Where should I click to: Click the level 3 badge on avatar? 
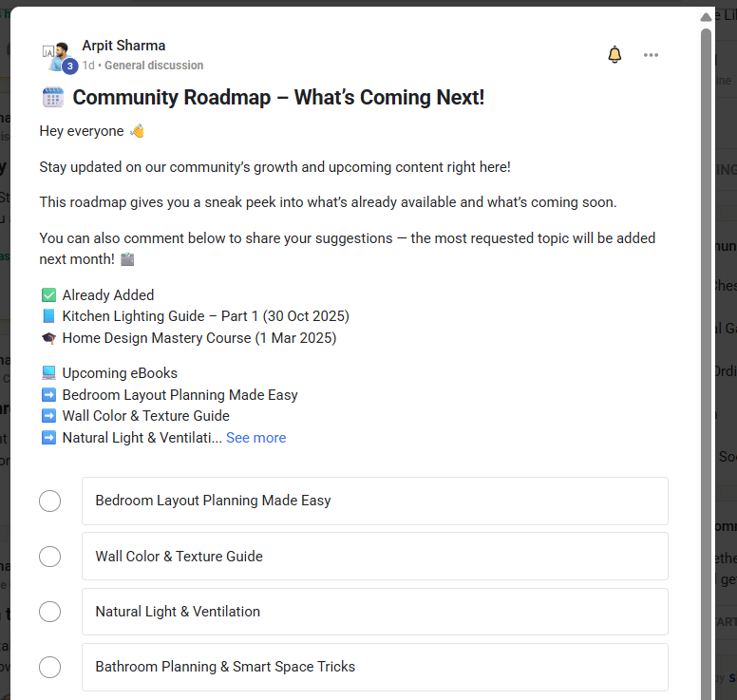point(69,66)
